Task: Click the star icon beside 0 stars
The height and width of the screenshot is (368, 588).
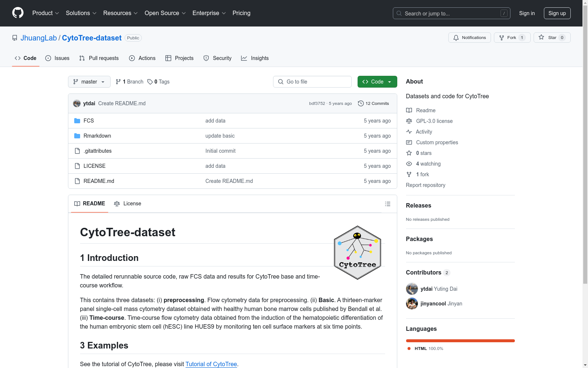Action: (409, 153)
